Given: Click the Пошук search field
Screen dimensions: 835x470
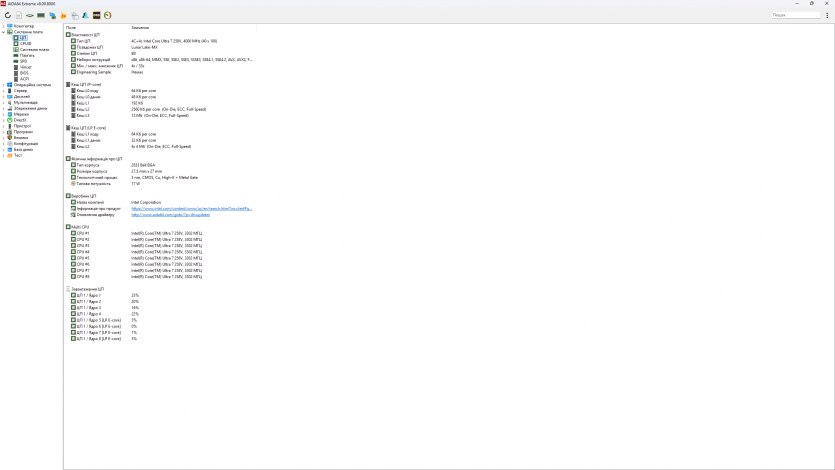Looking at the screenshot, I should coord(795,15).
